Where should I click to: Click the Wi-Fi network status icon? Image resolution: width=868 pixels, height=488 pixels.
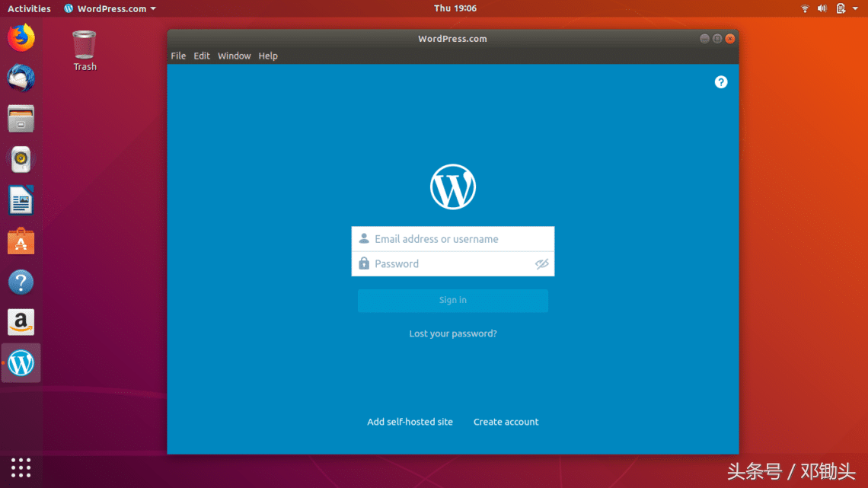(805, 8)
